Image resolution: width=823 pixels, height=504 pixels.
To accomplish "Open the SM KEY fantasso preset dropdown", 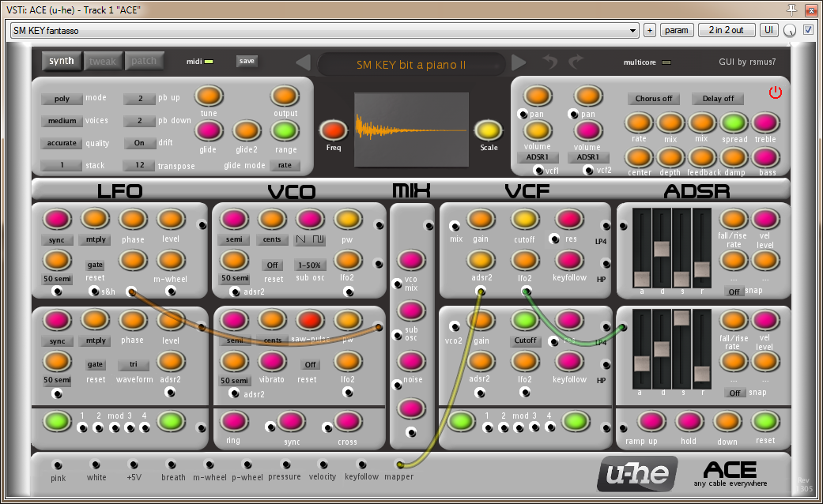I will 324,31.
